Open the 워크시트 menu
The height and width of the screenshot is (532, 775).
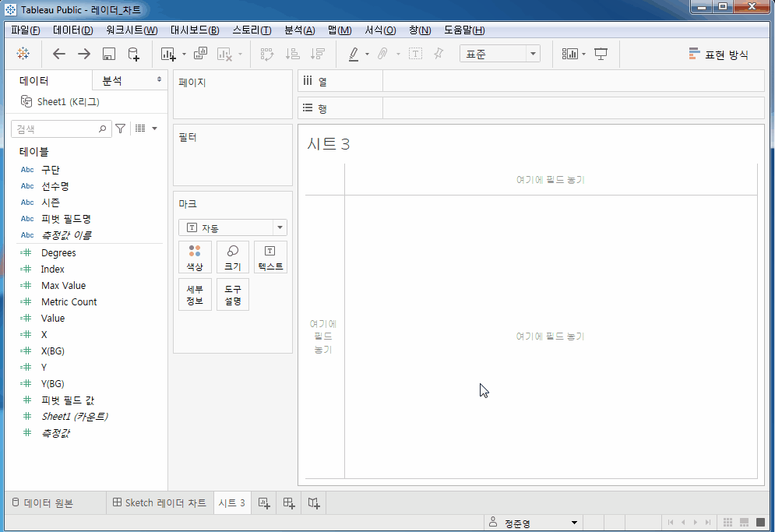(132, 30)
